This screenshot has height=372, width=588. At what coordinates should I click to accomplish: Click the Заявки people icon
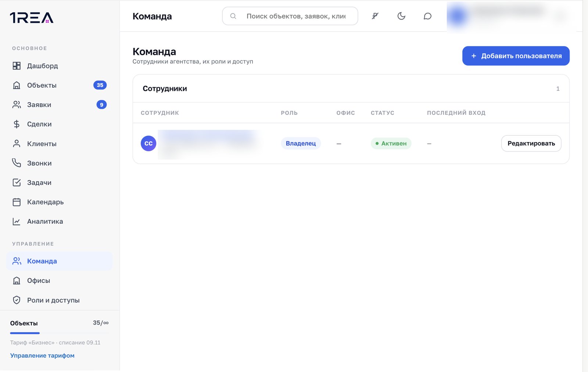pyautogui.click(x=17, y=105)
